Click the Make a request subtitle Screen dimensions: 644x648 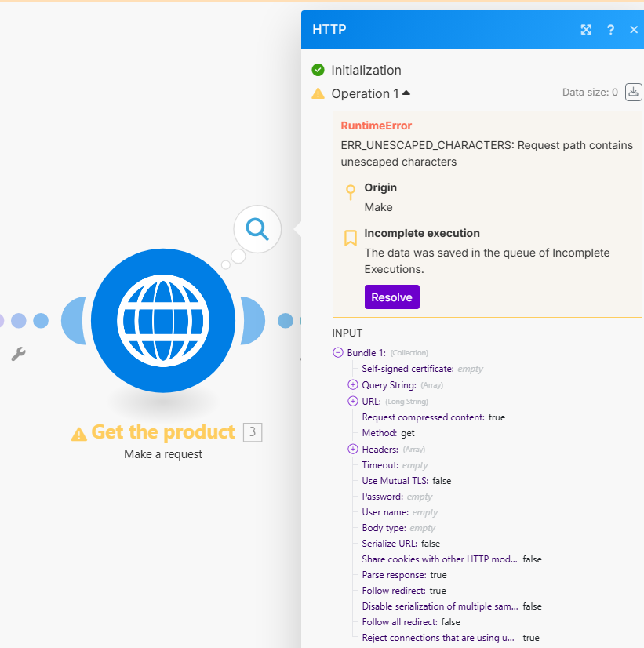tap(163, 454)
